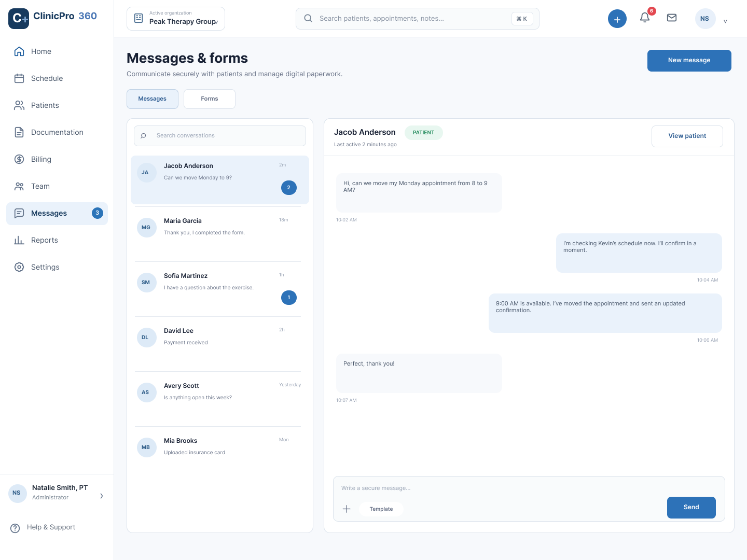Image resolution: width=747 pixels, height=560 pixels.
Task: Go to Billing in sidebar
Action: [x=57, y=159]
